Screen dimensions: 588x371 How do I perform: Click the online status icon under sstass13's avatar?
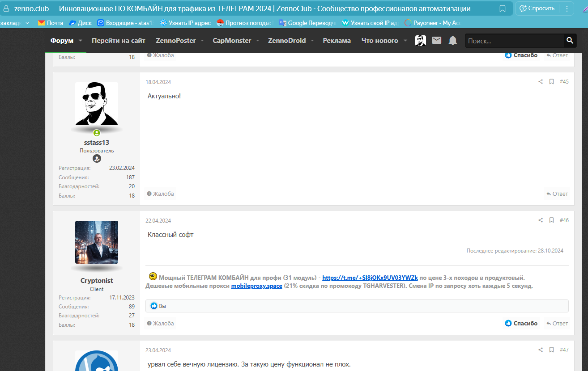97,133
